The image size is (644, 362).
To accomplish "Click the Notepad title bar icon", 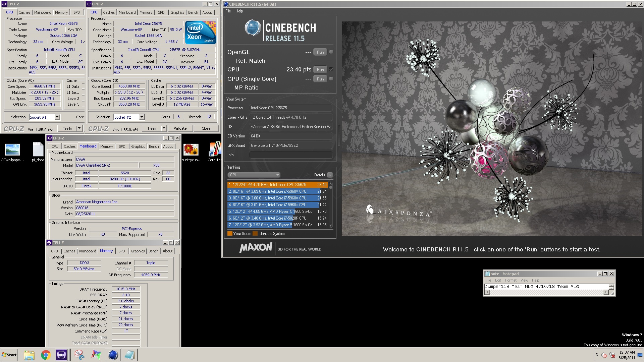I will click(x=487, y=274).
